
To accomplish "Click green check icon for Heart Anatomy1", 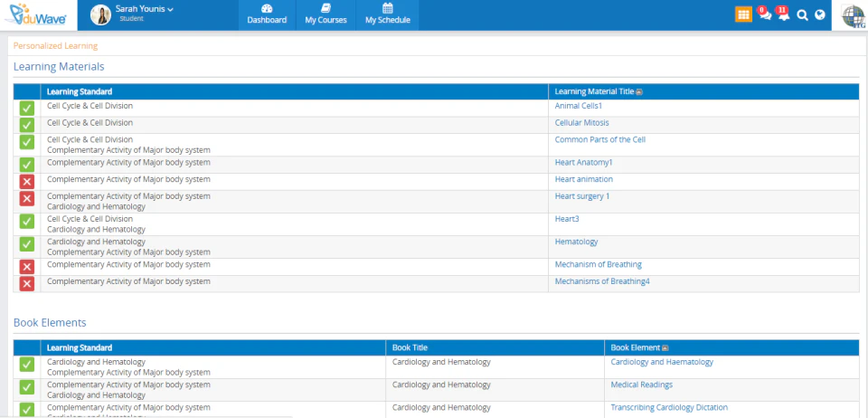I will 26,165.
